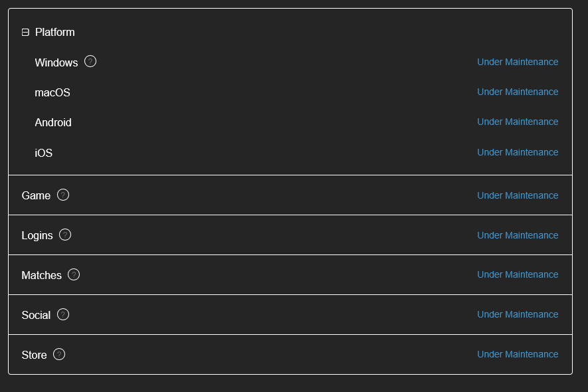
Task: Click the question mark icon beside Social
Action: pos(63,314)
